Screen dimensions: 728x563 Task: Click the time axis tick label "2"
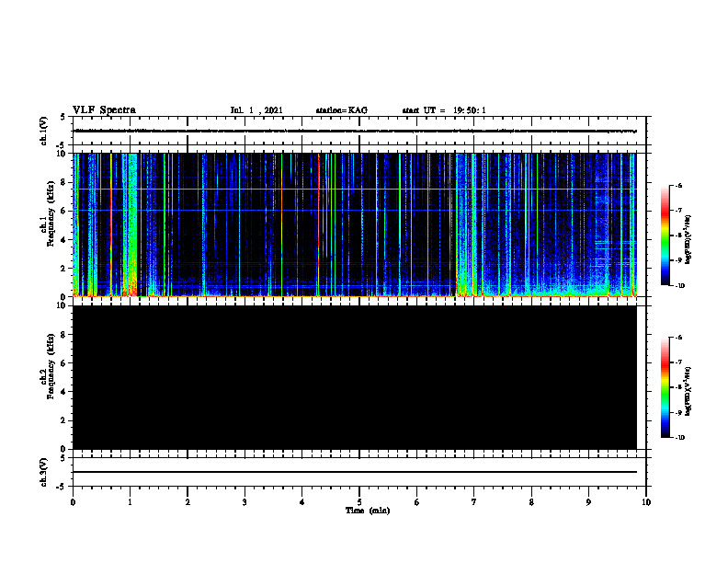(188, 502)
